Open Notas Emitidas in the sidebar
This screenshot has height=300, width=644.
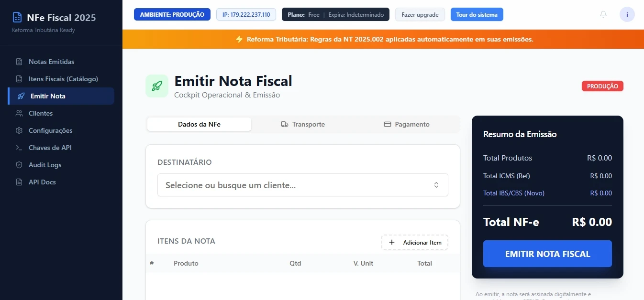pyautogui.click(x=51, y=62)
